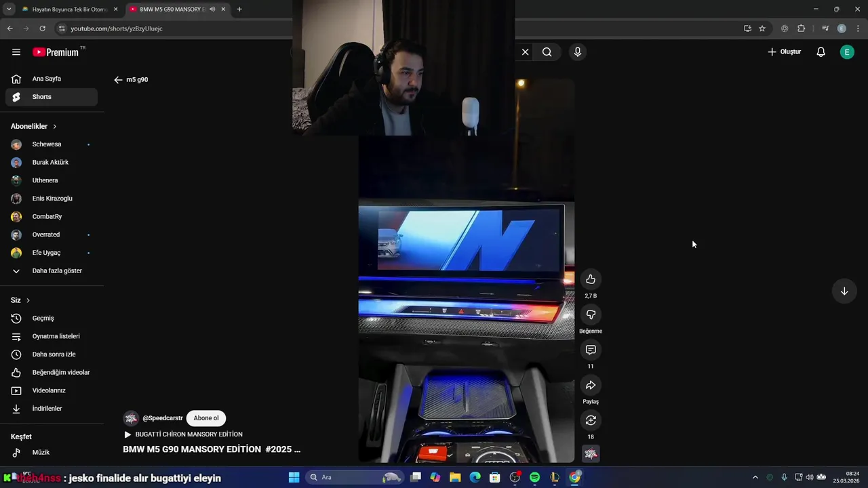Go to YouTube Premium home logo
The width and height of the screenshot is (868, 488).
[56, 52]
